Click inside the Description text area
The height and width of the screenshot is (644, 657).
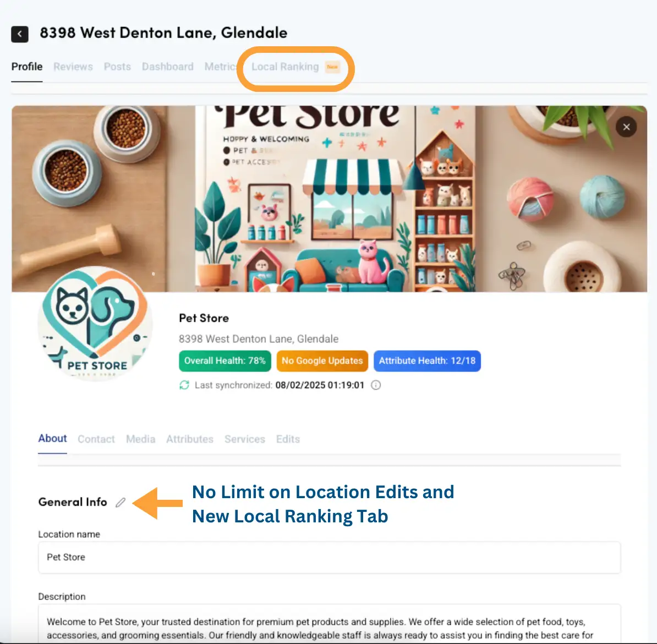330,624
